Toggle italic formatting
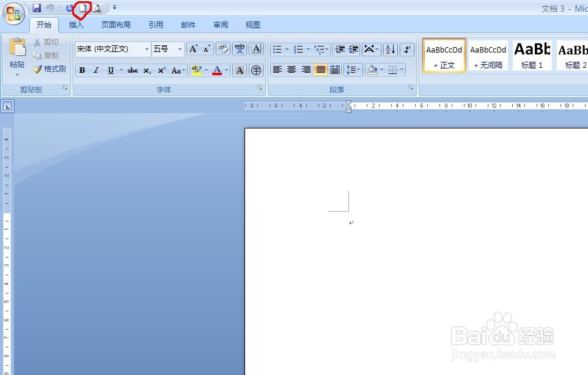 (96, 70)
